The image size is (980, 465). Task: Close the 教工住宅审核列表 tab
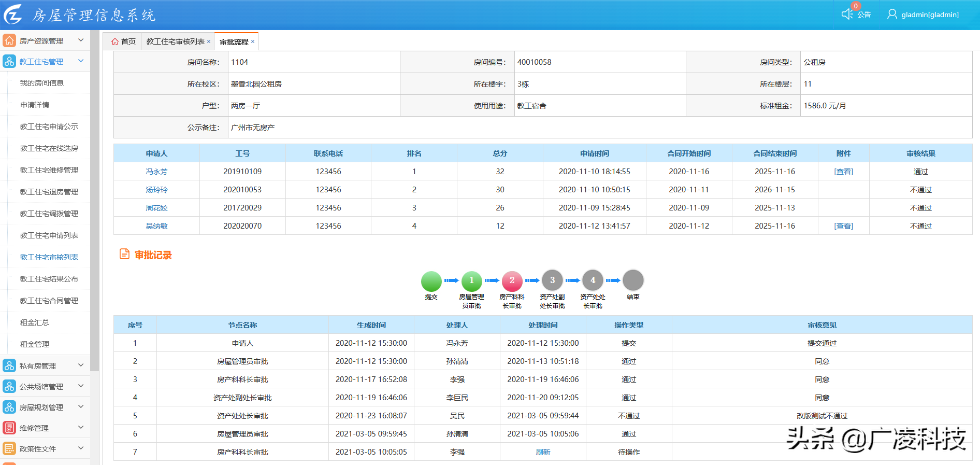[x=209, y=41]
